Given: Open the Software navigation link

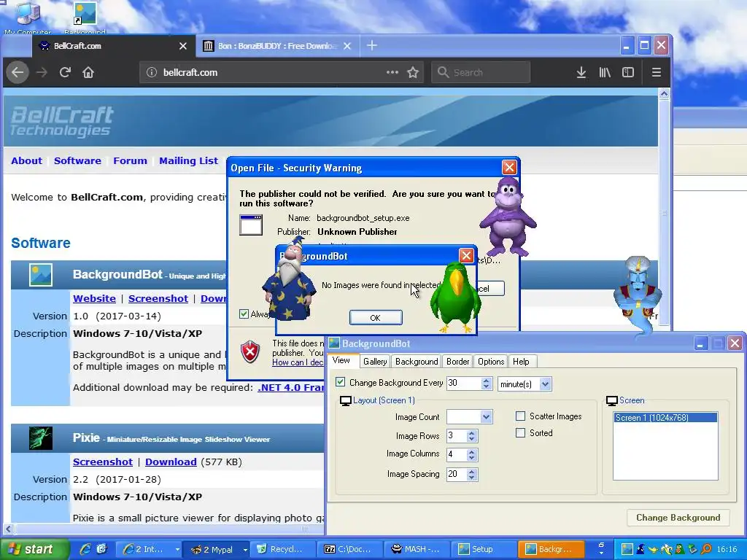Looking at the screenshot, I should 77,161.
